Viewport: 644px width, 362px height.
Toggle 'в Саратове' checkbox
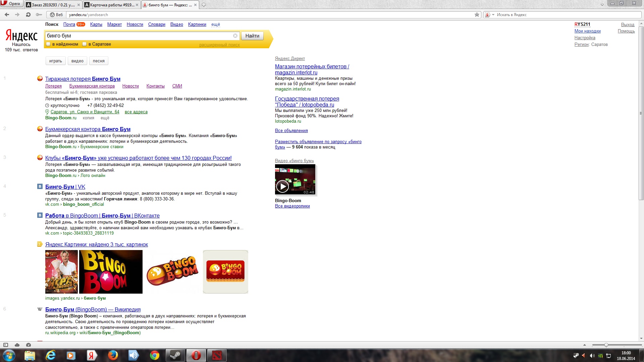click(x=85, y=44)
